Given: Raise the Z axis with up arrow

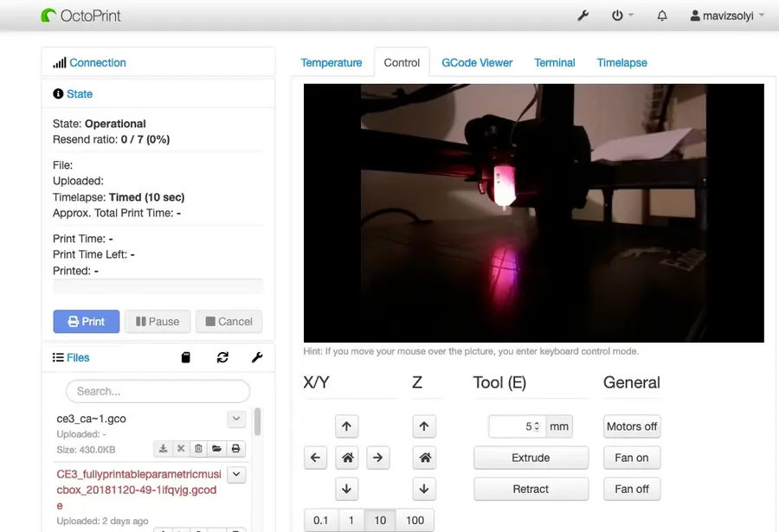Looking at the screenshot, I should (423, 426).
